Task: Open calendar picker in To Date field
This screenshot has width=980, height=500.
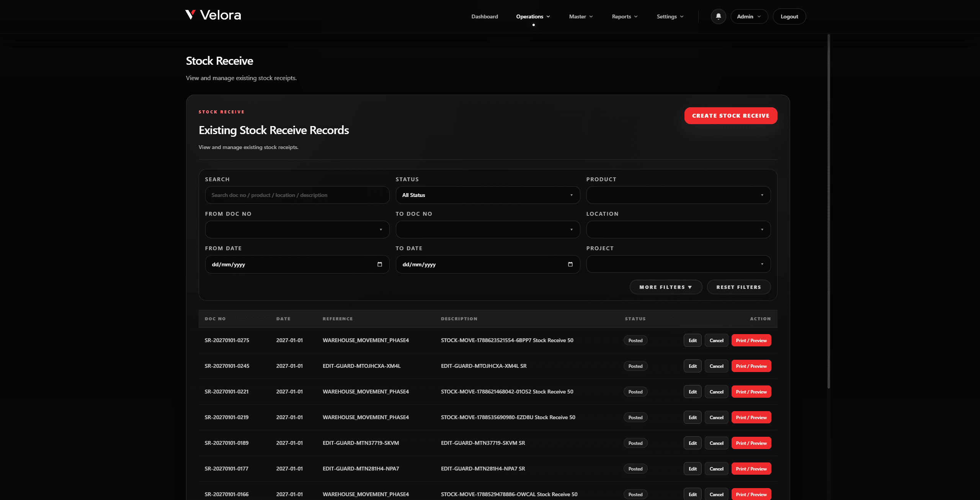Action: 570,264
